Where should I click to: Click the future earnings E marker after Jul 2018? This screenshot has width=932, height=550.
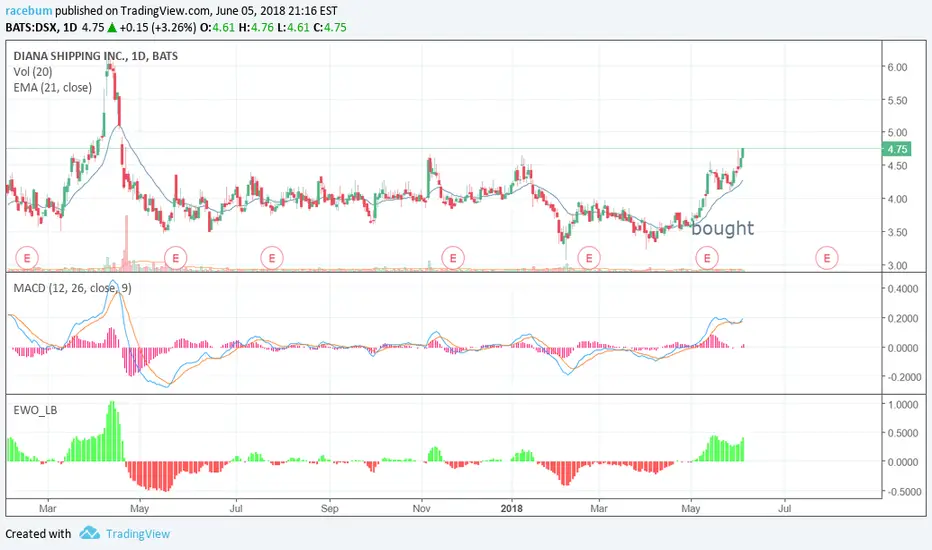pyautogui.click(x=827, y=258)
